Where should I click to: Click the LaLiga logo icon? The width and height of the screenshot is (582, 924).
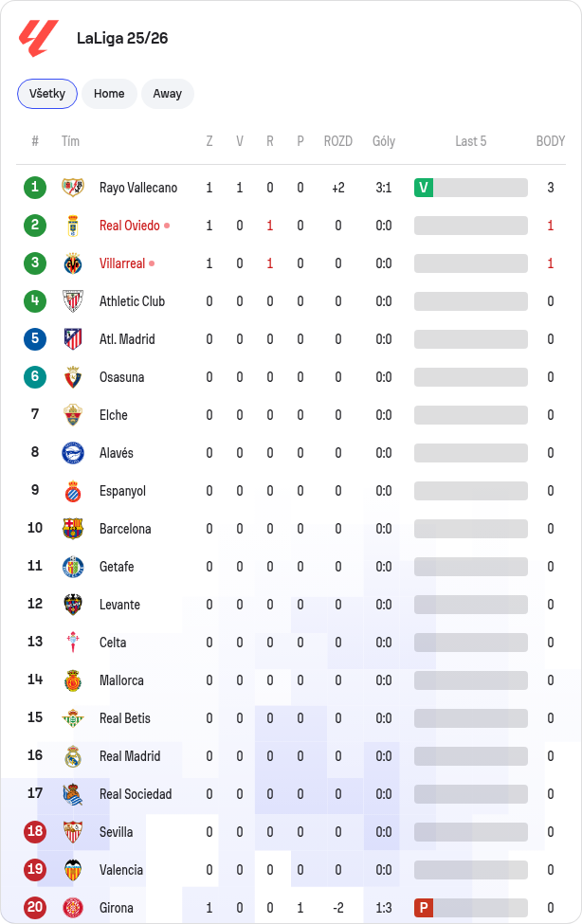[38, 38]
